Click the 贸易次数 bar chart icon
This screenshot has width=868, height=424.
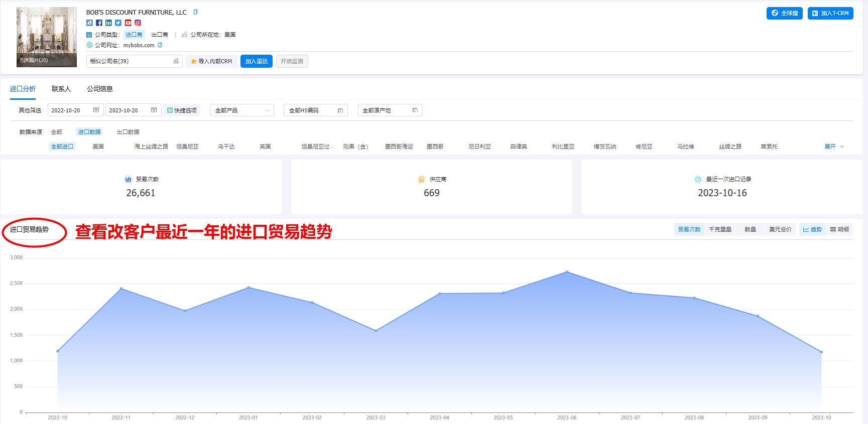[128, 179]
